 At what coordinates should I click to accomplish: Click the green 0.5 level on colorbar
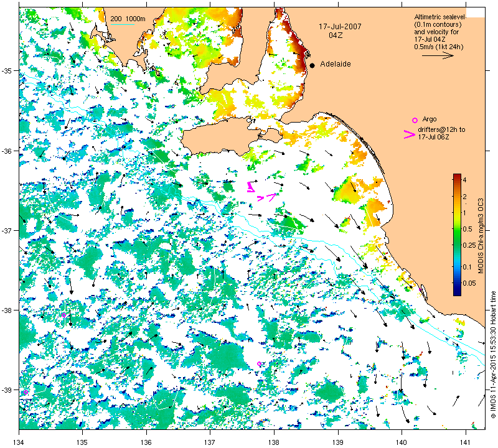click(x=457, y=229)
